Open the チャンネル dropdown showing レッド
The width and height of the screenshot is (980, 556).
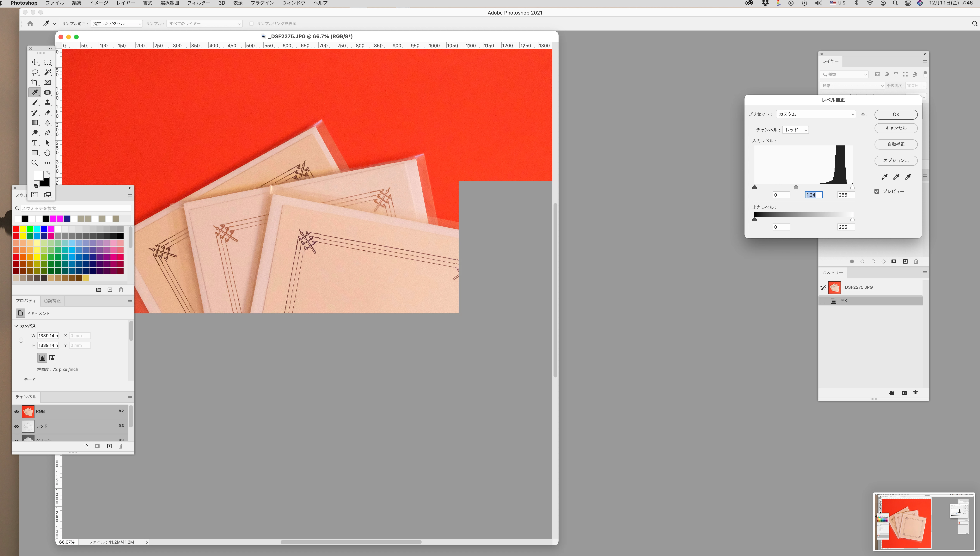795,130
